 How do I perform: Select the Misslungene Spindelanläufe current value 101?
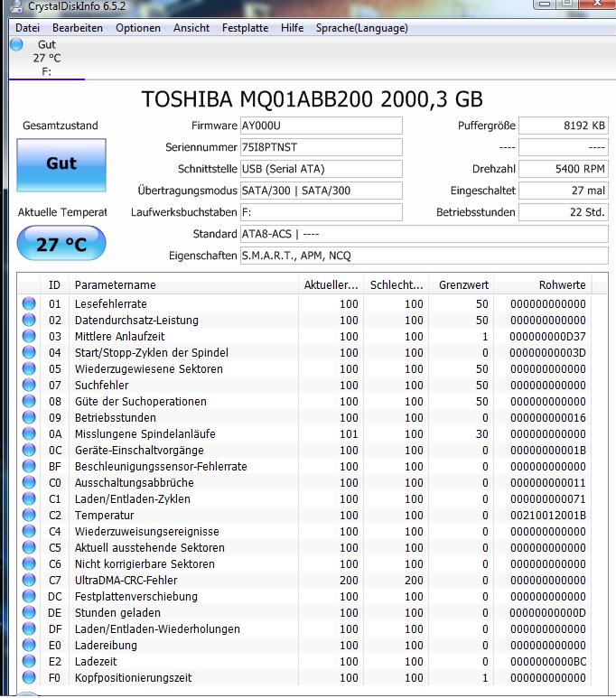pos(349,434)
